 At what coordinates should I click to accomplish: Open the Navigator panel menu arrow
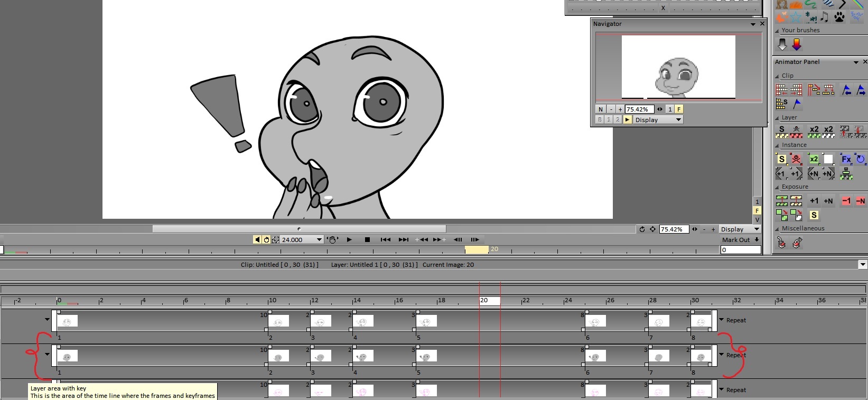(753, 24)
